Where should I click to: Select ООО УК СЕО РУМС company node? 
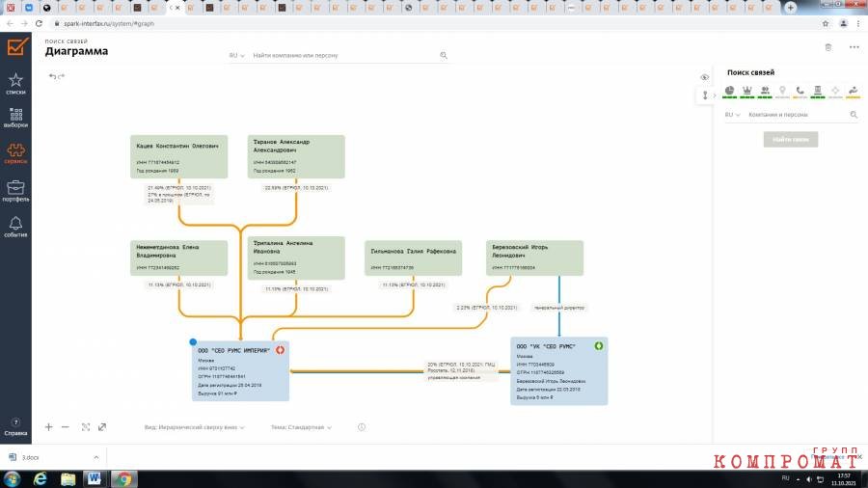559,370
